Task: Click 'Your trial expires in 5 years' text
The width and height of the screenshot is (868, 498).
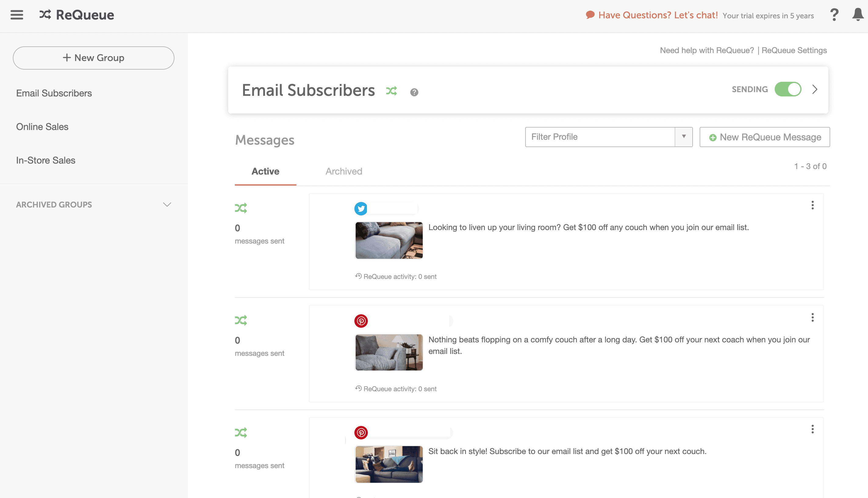Action: tap(768, 16)
